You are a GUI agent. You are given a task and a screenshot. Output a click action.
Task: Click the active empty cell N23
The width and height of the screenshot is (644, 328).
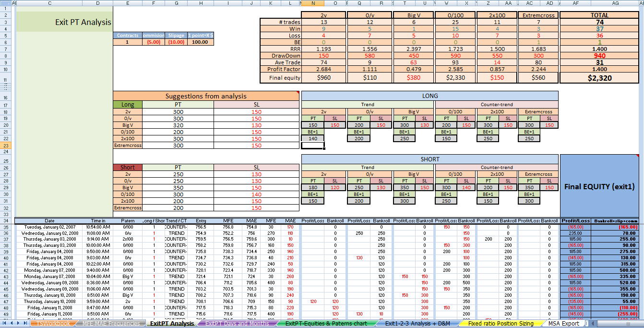coord(313,146)
